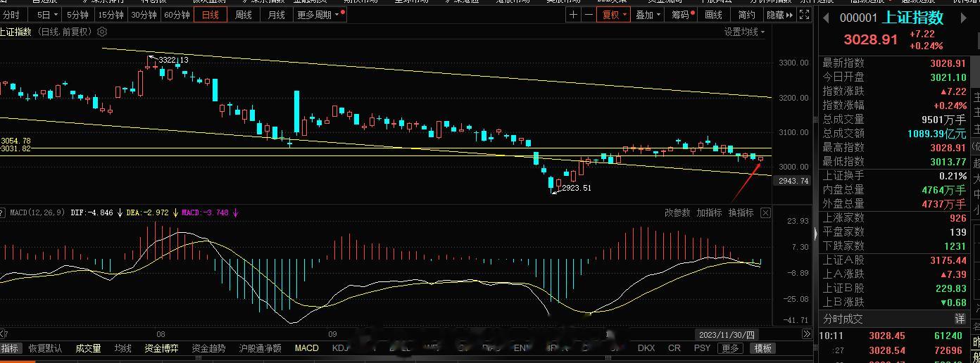Click 加指标 to add an indicator
The image size is (980, 363).
tap(709, 212)
